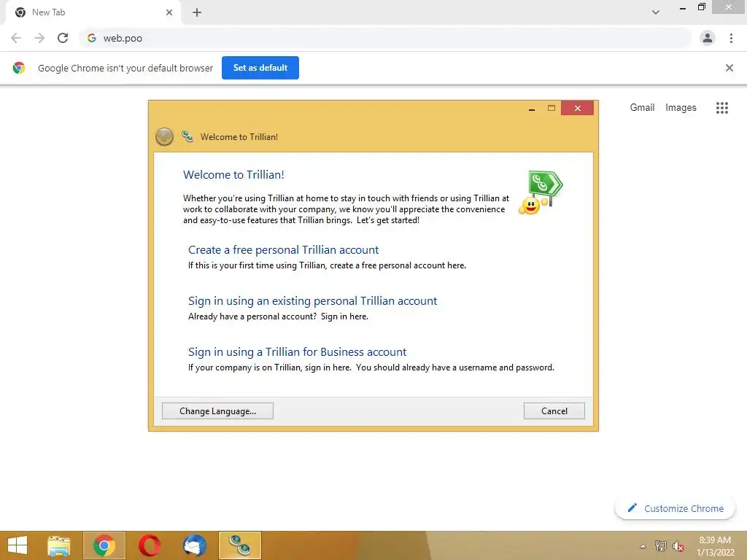Select the New Tab tab
This screenshot has height=560, width=747.
pos(93,12)
